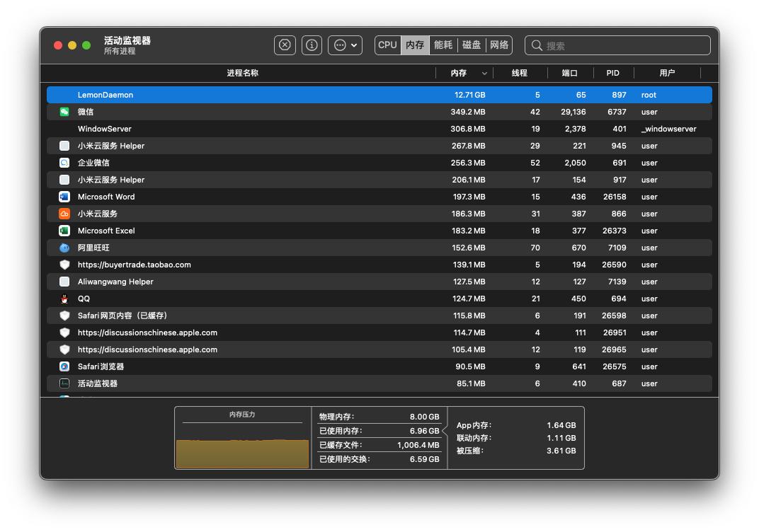The height and width of the screenshot is (532, 759).
Task: Click the Microsoft Word process icon
Action: (64, 197)
